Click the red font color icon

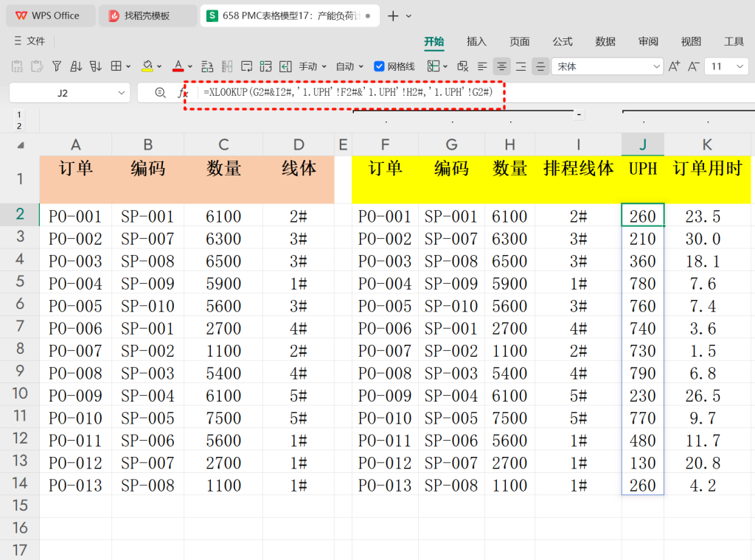coord(178,66)
